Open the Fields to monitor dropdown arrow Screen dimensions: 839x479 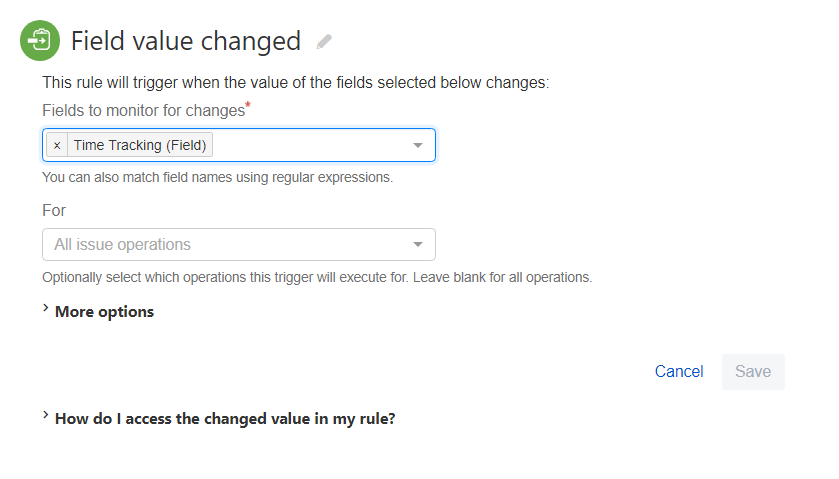pos(418,146)
